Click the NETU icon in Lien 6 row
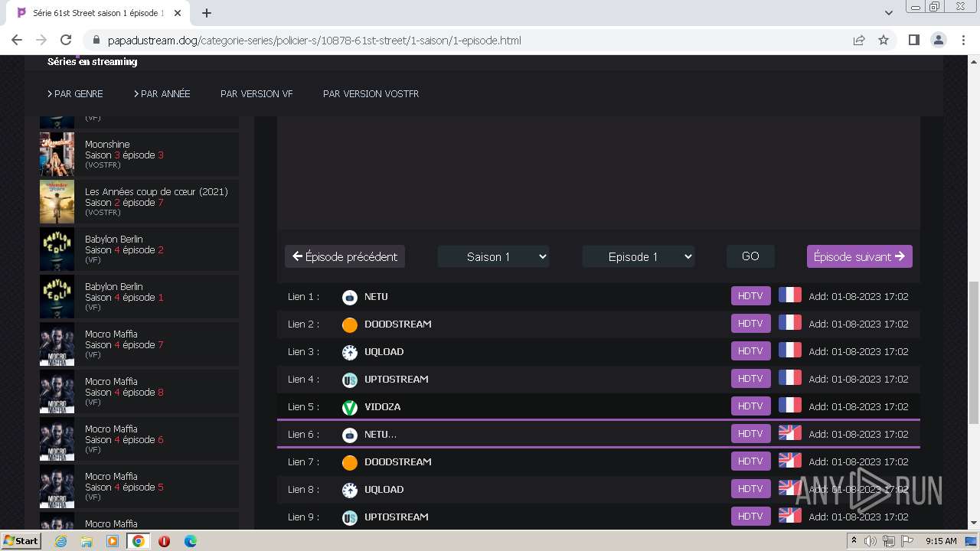 pyautogui.click(x=349, y=435)
